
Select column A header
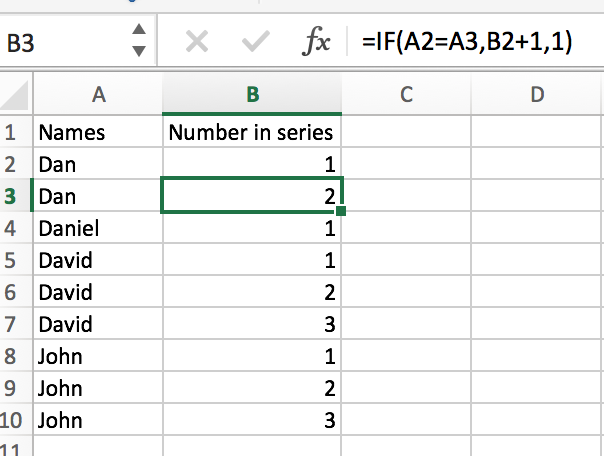(x=98, y=95)
